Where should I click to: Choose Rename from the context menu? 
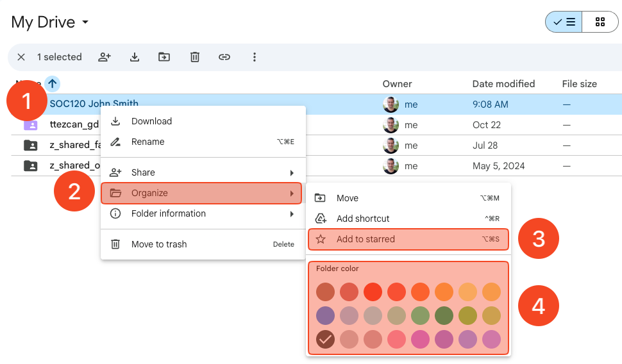pos(203,142)
